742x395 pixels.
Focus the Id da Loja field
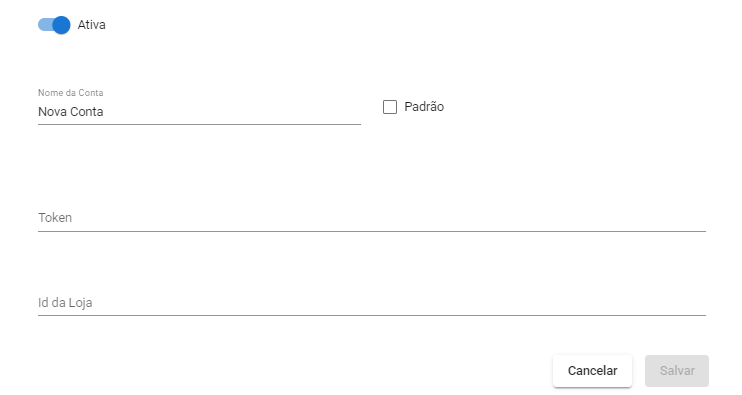[372, 303]
